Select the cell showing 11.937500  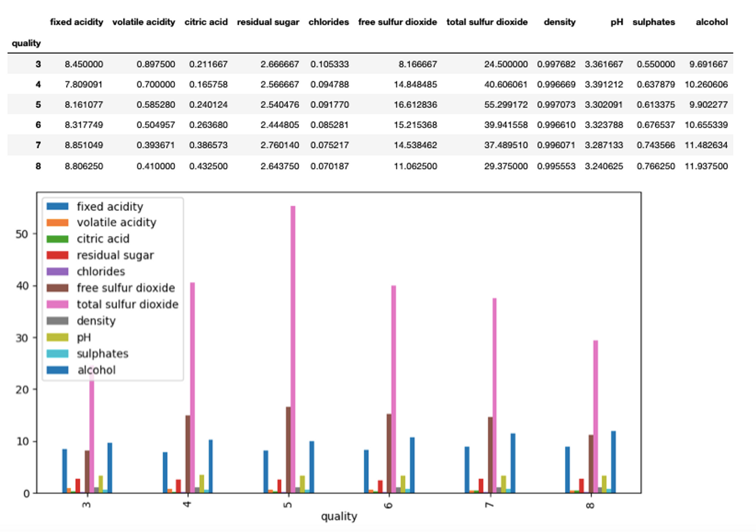(x=706, y=166)
